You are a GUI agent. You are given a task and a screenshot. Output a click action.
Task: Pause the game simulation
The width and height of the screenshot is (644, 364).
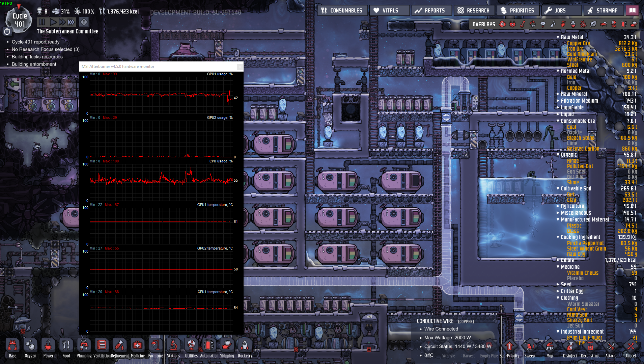(x=42, y=22)
